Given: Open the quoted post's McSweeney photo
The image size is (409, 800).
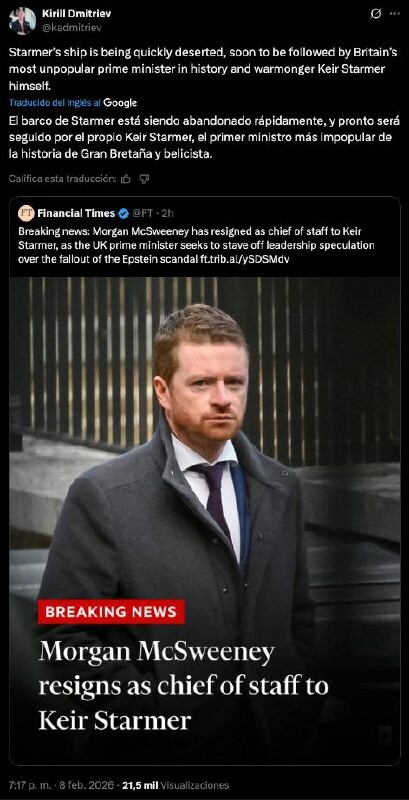Looking at the screenshot, I should [204, 520].
